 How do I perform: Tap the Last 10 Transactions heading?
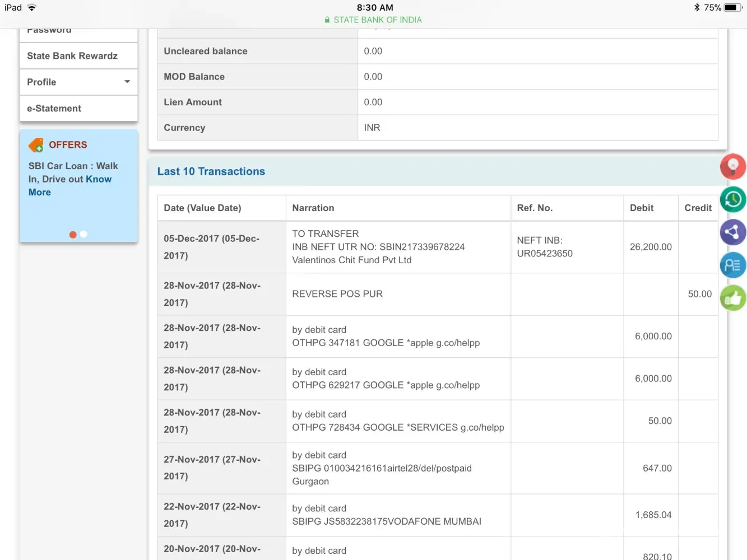[211, 171]
